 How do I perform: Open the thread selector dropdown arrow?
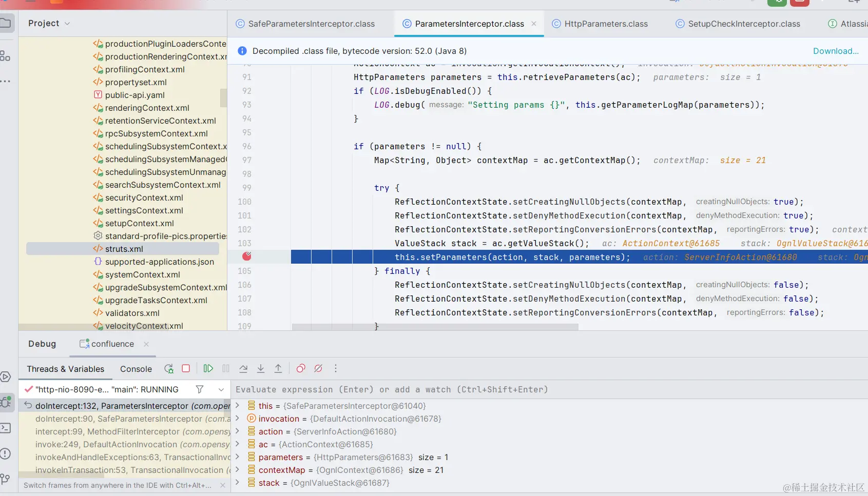(x=221, y=390)
